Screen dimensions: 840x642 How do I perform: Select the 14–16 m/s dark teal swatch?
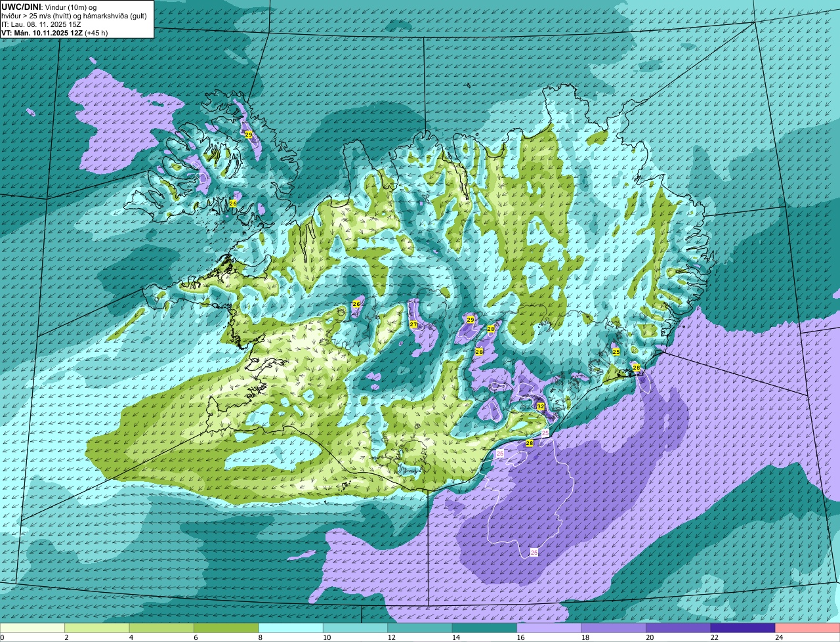[484, 628]
